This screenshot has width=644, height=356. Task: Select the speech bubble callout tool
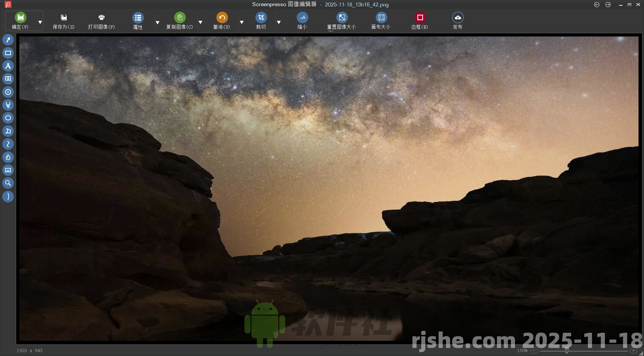(x=8, y=79)
